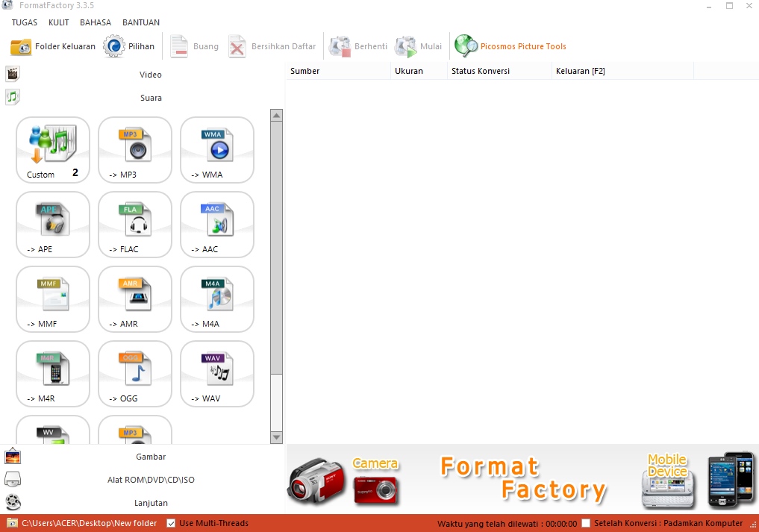Click the Suara music note icon
This screenshot has width=759, height=532.
pos(13,97)
